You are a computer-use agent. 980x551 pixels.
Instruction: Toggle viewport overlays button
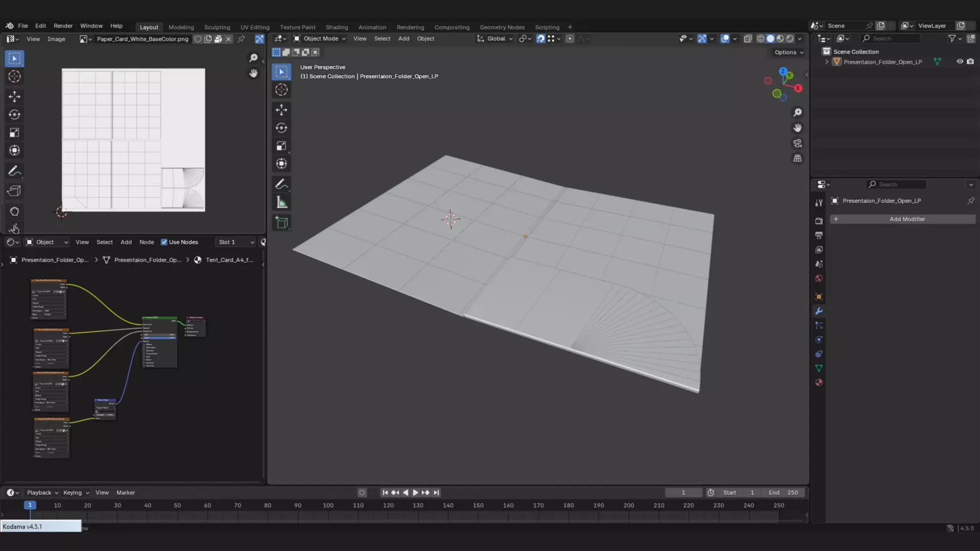pyautogui.click(x=725, y=39)
